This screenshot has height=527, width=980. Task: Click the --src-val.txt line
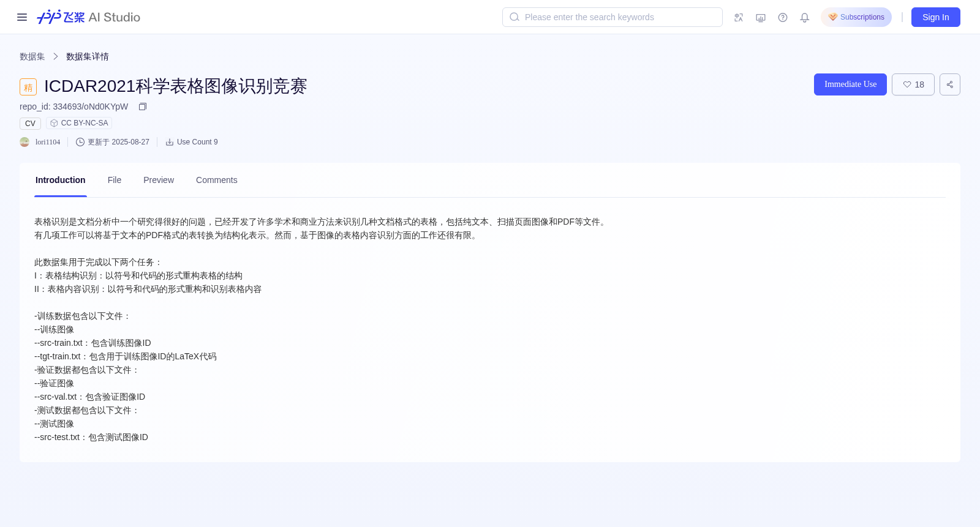pyautogui.click(x=89, y=397)
